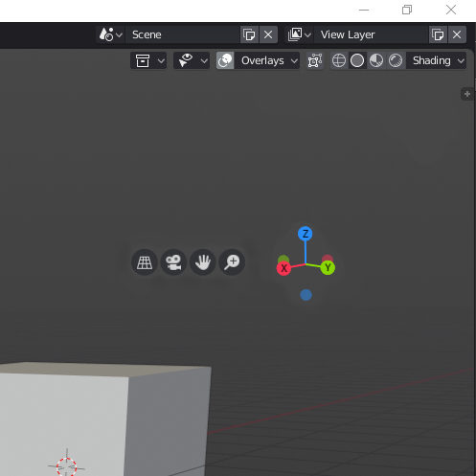Click the 3D cursor on the cube
Viewport: 476px width, 476px height.
click(66, 466)
